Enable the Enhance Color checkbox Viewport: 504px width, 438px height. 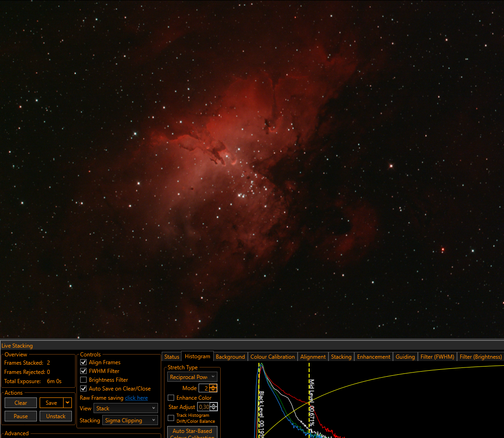click(171, 398)
